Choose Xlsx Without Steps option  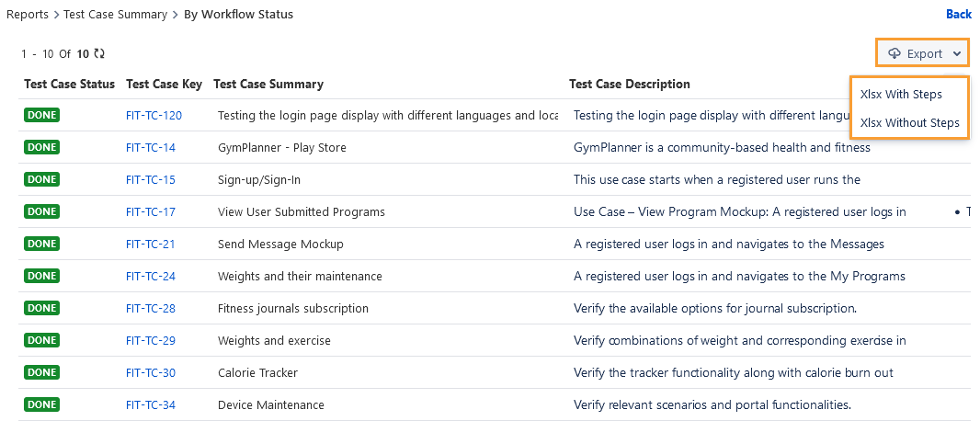909,122
